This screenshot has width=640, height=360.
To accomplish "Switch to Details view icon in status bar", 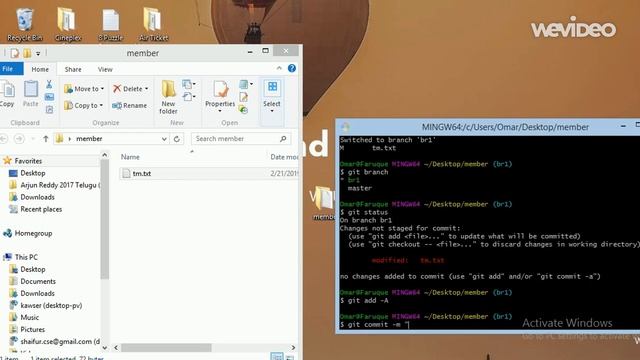I will [x=277, y=357].
